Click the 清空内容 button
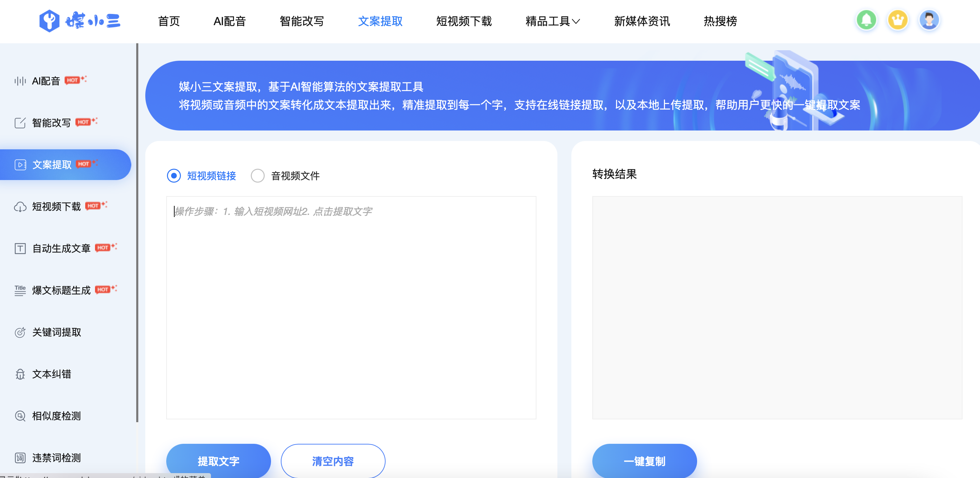The height and width of the screenshot is (478, 980). pos(333,461)
